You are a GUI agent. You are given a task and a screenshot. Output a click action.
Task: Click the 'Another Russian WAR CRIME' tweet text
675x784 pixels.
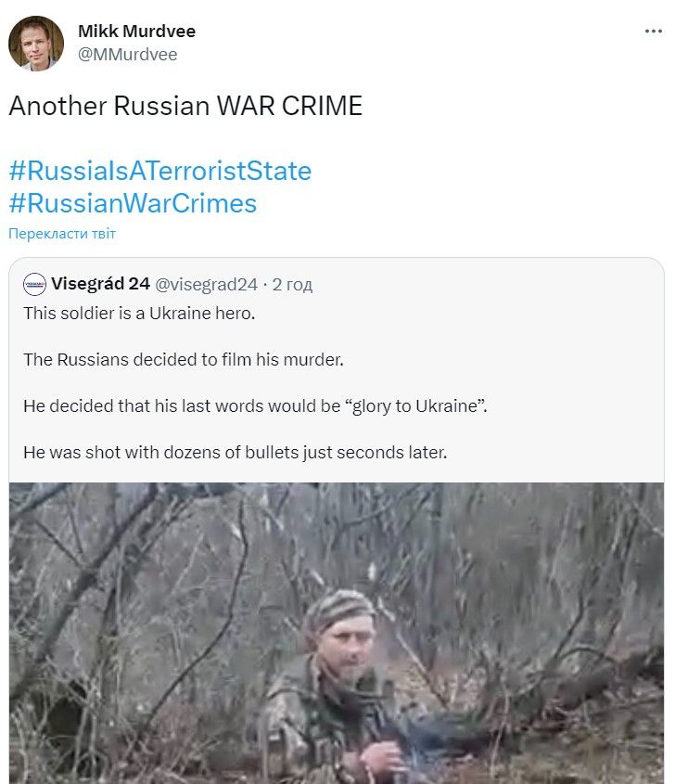tap(185, 106)
